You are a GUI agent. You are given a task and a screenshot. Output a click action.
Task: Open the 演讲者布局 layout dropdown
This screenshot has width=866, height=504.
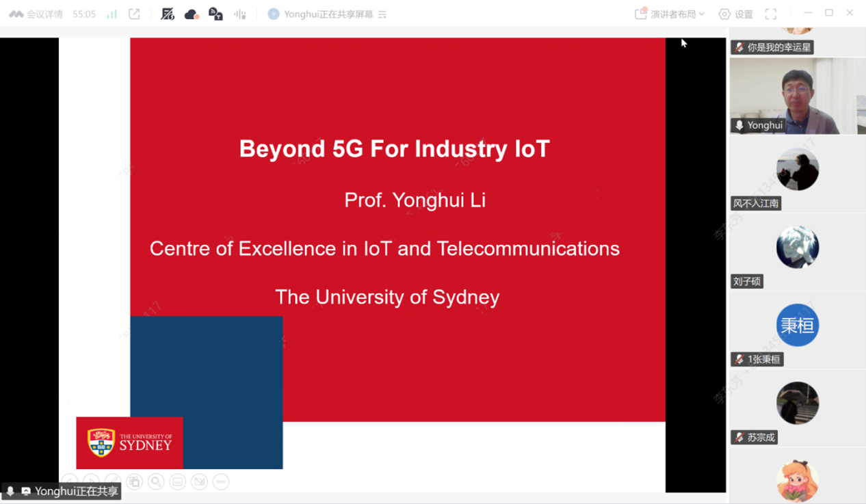tap(670, 14)
